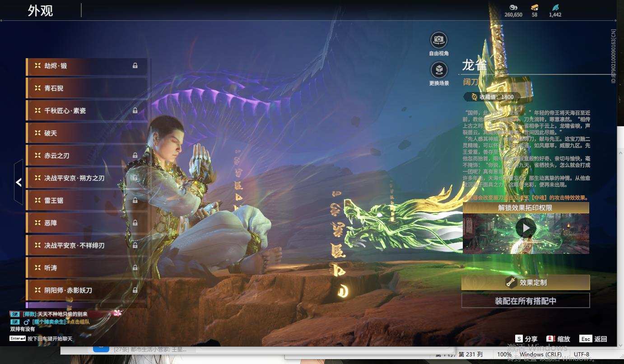This screenshot has width=624, height=364.
Task: Select the 恶障 weapon skin
Action: (87, 223)
